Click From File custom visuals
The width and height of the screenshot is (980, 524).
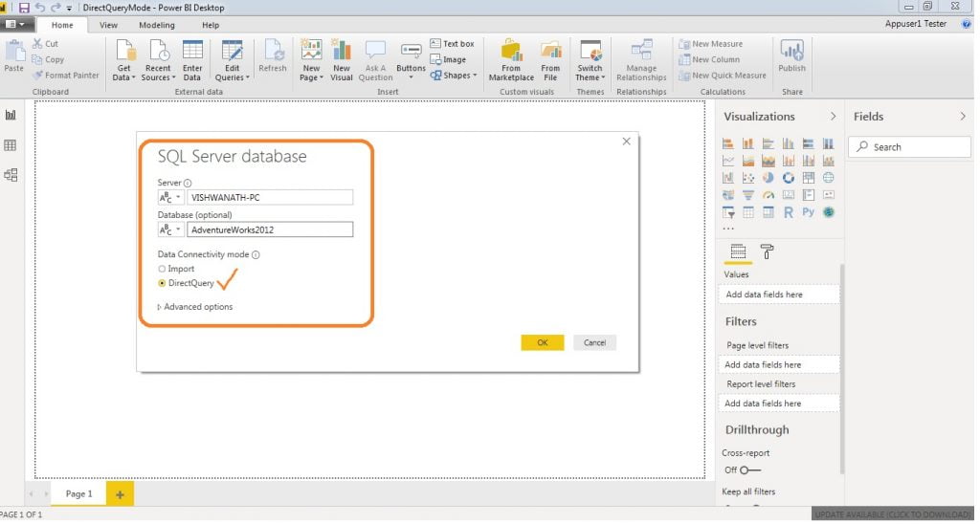(x=550, y=60)
